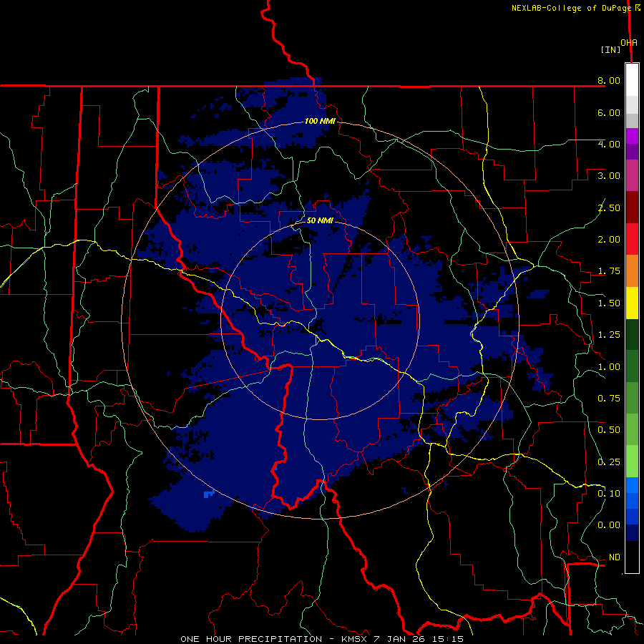The image size is (644, 644).
Task: Click the 1.75 legend value
Action: [x=609, y=271]
